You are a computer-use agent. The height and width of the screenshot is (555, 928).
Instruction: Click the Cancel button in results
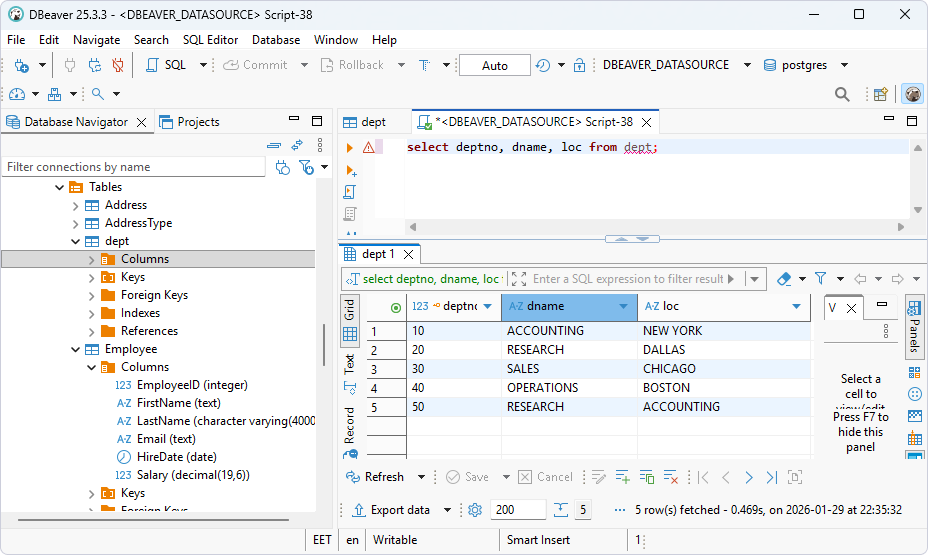coord(546,477)
